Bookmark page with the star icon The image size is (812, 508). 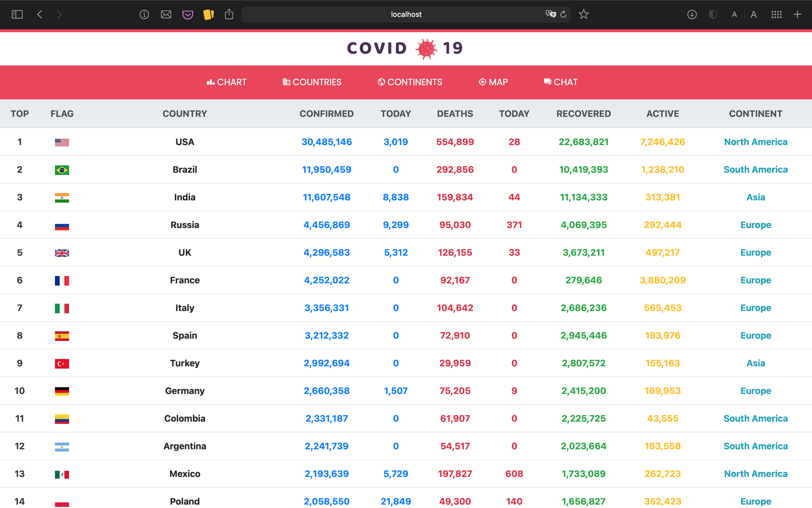coord(584,14)
